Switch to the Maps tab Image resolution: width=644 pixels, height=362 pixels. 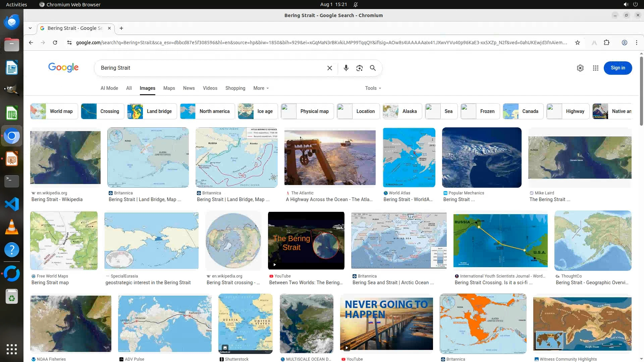pos(169,88)
